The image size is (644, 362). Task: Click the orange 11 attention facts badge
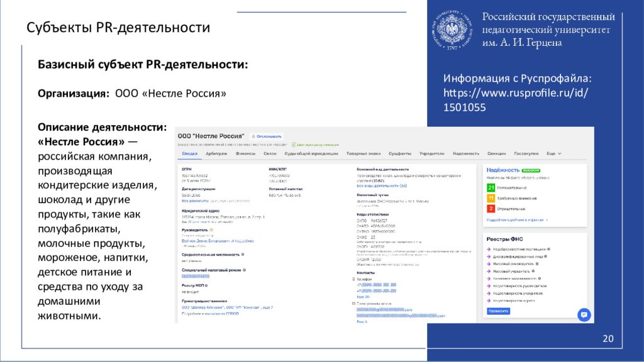(491, 198)
